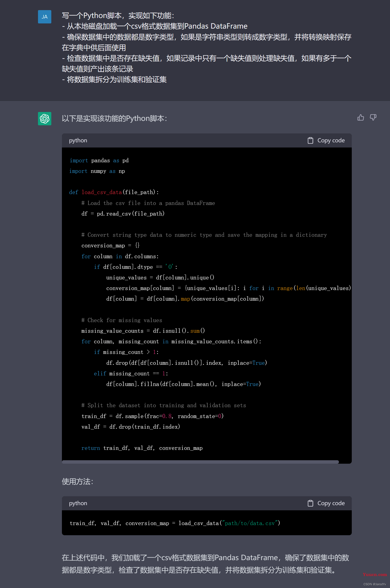This screenshot has height=588, width=390.
Task: Click the ChatGPT logo avatar
Action: click(44, 118)
